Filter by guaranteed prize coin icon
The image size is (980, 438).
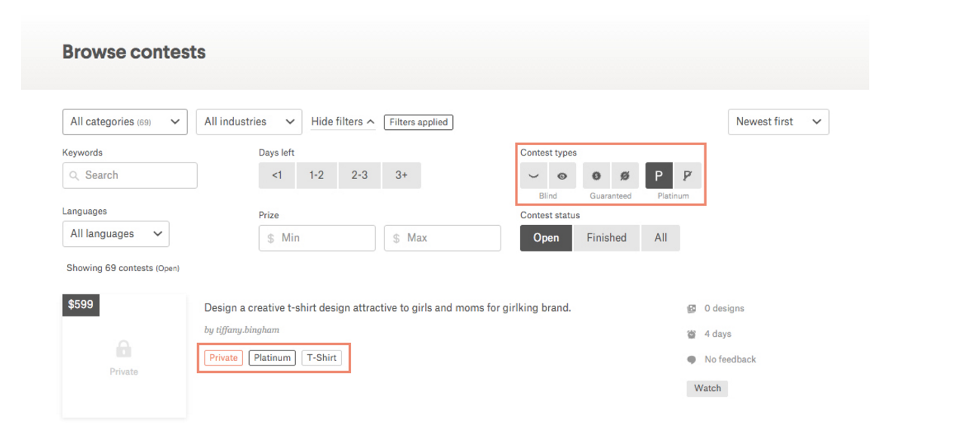(x=596, y=176)
